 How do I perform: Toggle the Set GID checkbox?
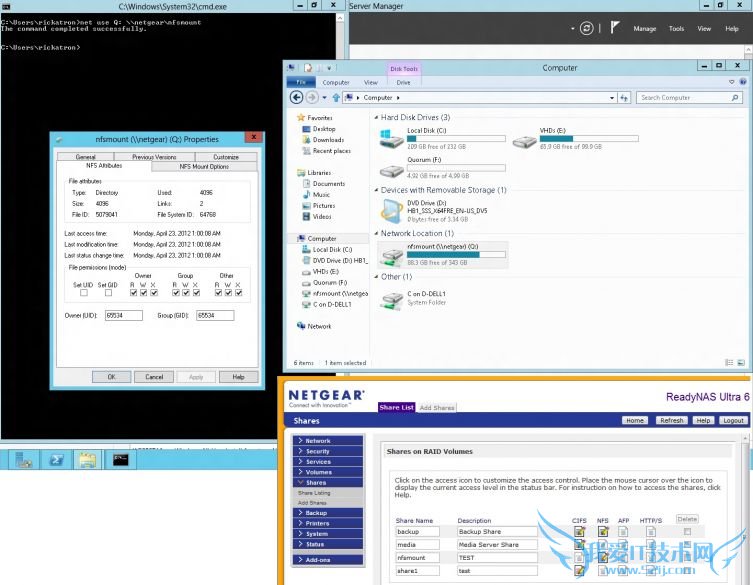click(x=109, y=292)
